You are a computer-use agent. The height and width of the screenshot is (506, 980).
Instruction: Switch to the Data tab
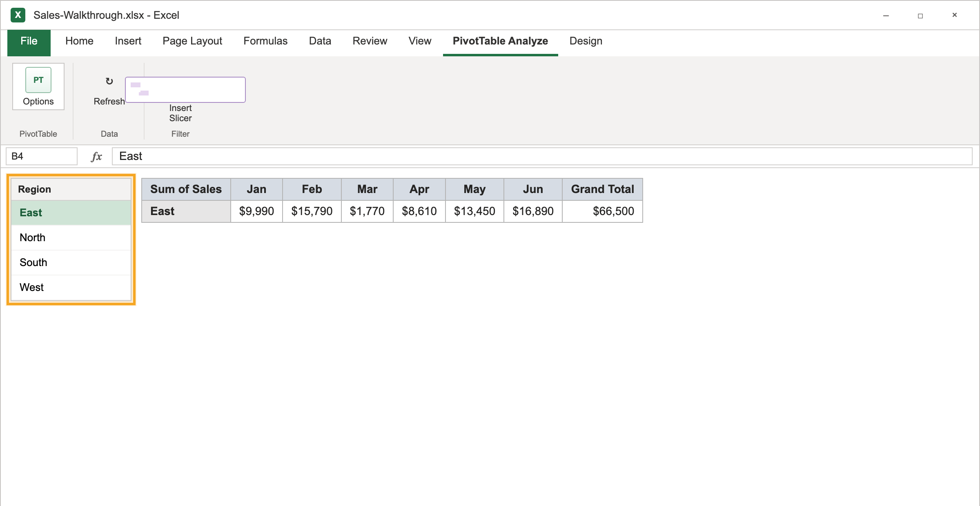tap(320, 41)
